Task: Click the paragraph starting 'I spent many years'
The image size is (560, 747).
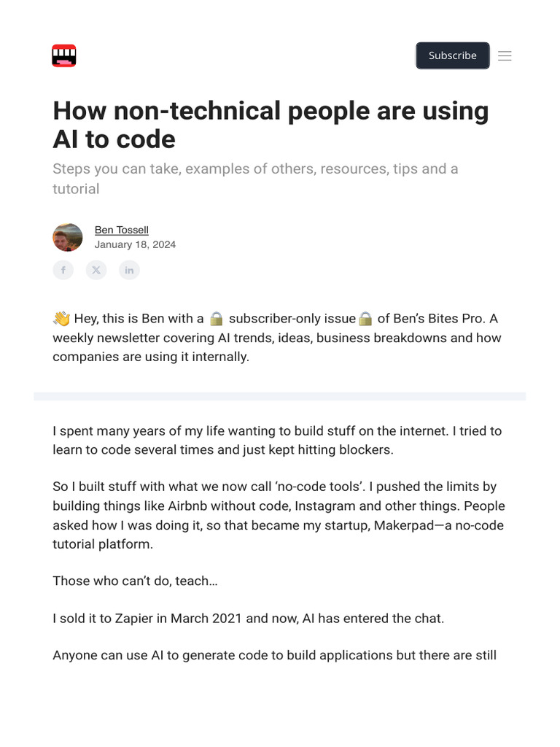Action: pos(277,440)
